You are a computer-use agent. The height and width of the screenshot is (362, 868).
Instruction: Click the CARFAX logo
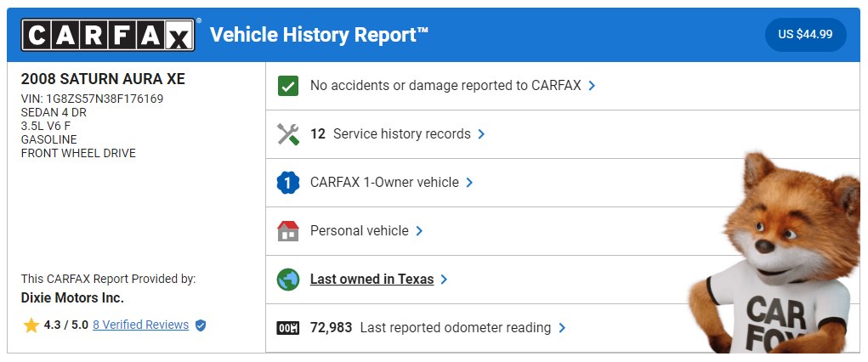108,35
